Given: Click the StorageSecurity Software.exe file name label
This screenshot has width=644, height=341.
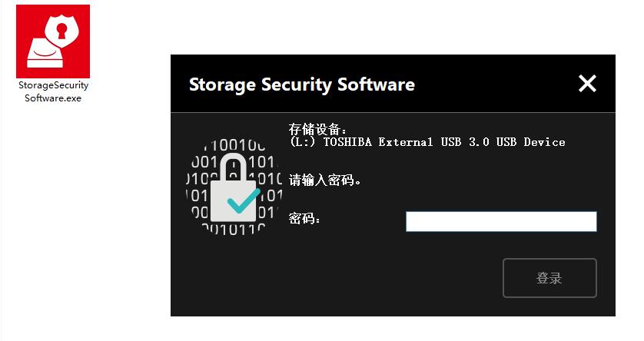Looking at the screenshot, I should tap(53, 92).
